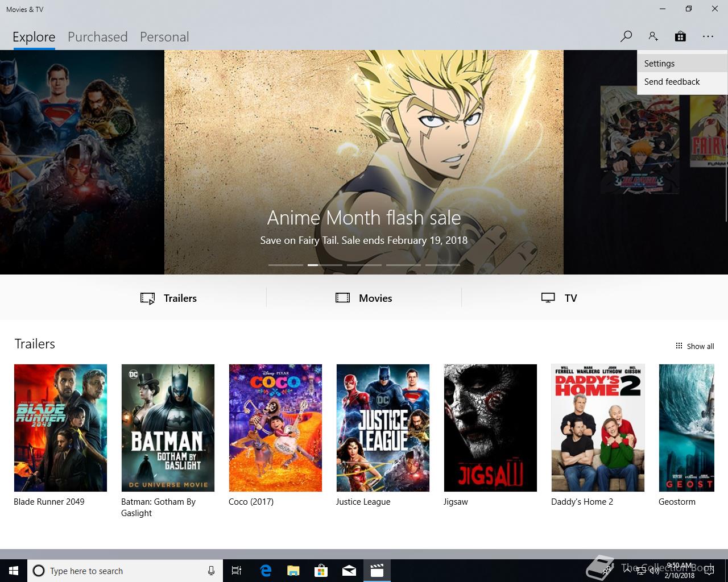Image resolution: width=728 pixels, height=582 pixels.
Task: Open File Explorer from taskbar
Action: click(x=293, y=571)
